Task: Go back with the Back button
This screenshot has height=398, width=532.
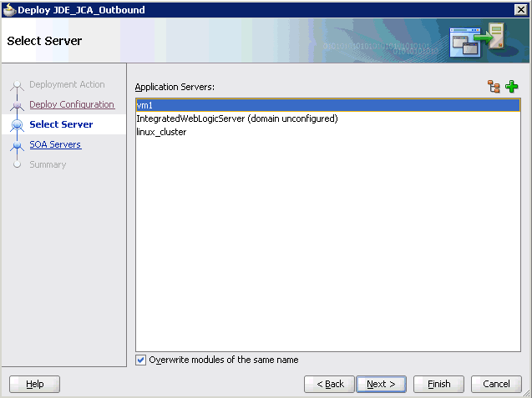Action: click(x=329, y=384)
